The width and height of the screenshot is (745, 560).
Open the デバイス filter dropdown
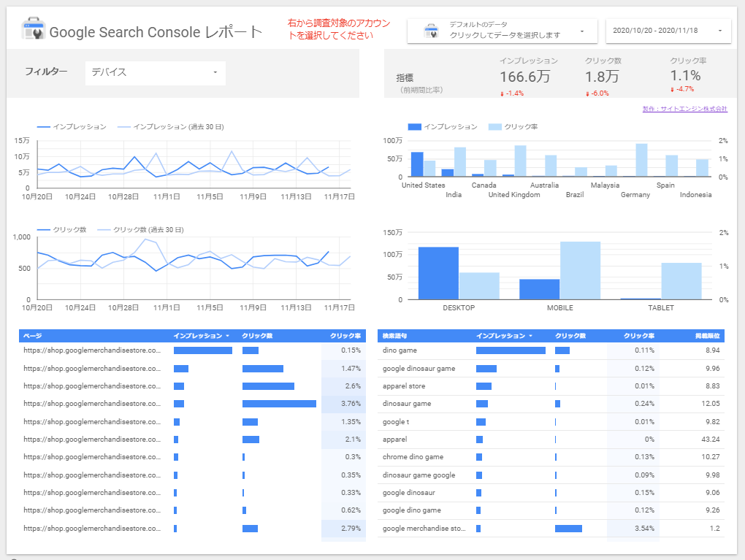pyautogui.click(x=156, y=73)
